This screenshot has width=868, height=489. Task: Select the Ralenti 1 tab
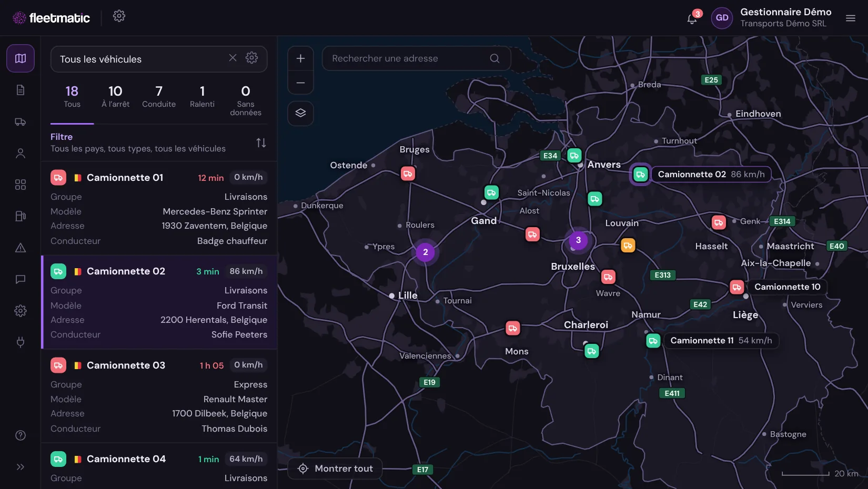[x=202, y=97]
